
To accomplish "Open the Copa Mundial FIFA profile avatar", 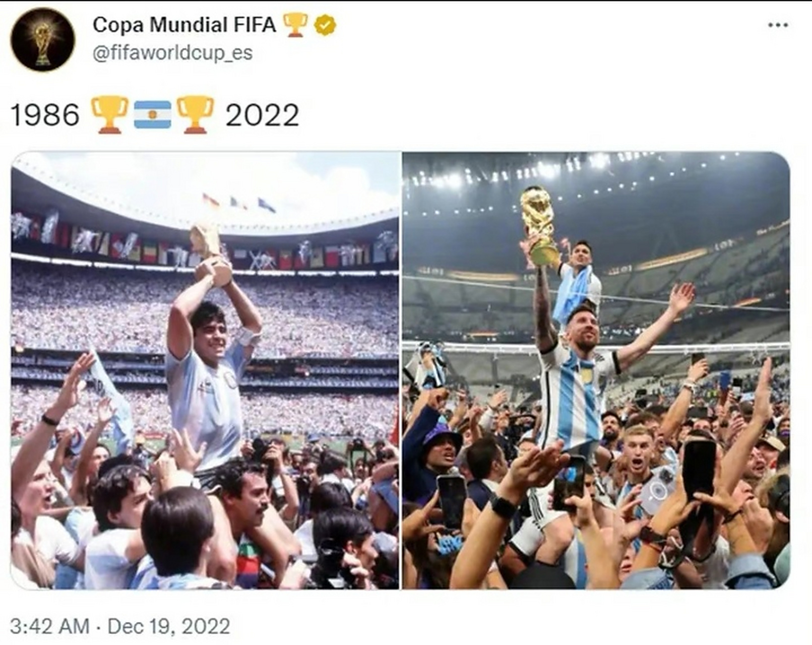I will (x=43, y=39).
